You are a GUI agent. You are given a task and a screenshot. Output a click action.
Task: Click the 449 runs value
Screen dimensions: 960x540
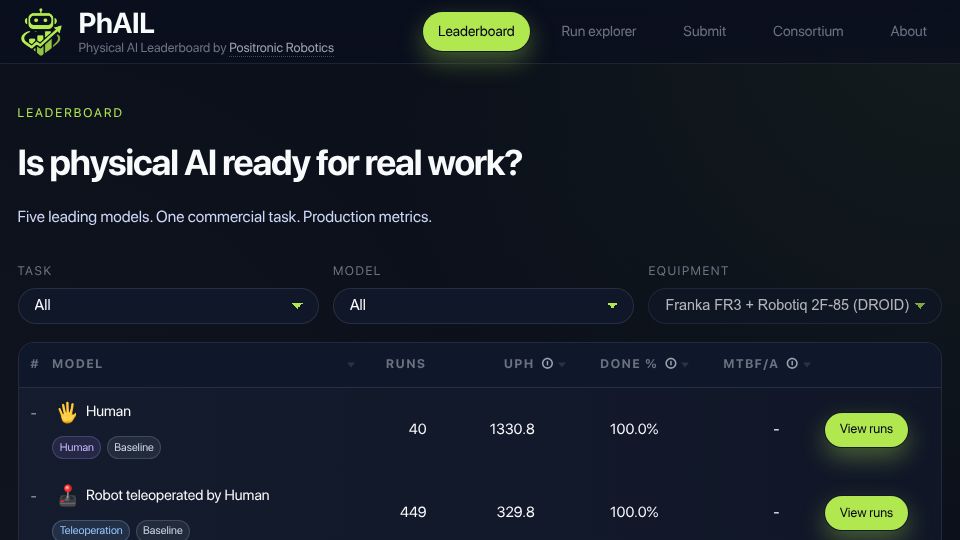click(x=413, y=512)
